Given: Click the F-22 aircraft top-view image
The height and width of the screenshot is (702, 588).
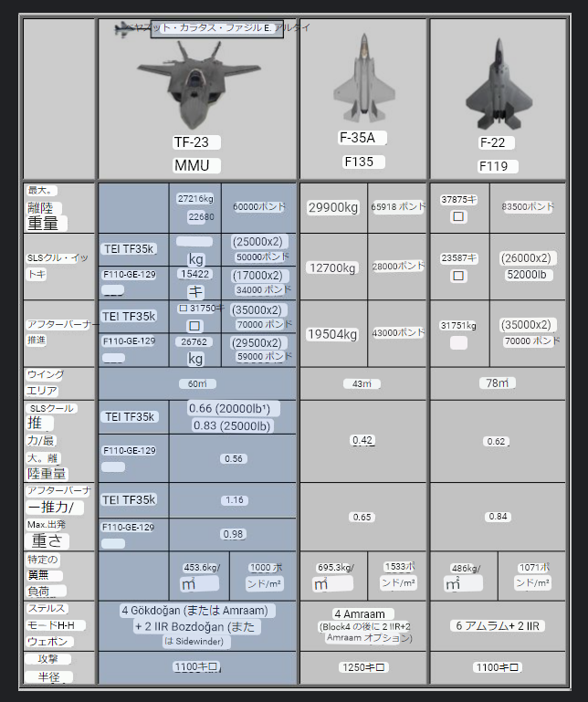Looking at the screenshot, I should coord(499,84).
